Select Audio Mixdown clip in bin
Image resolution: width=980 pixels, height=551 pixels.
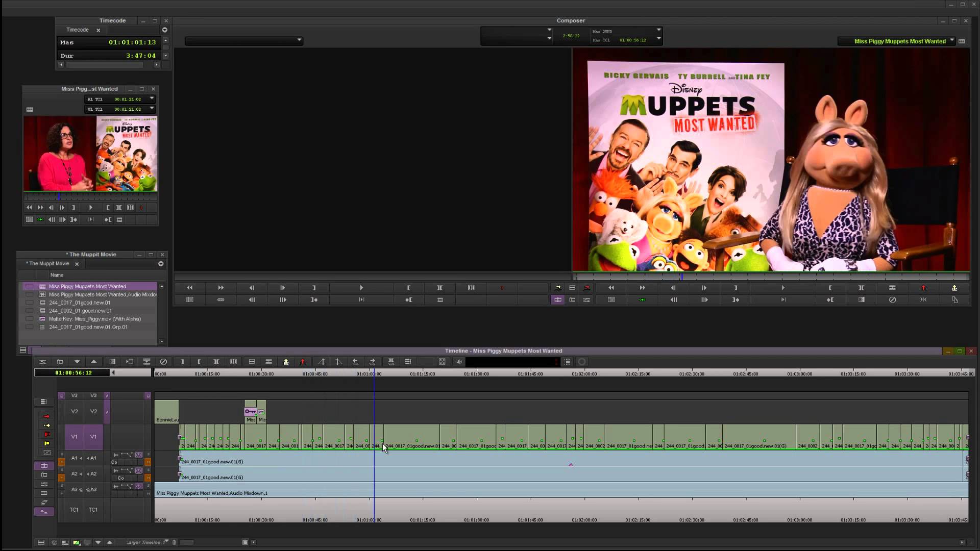coord(90,294)
